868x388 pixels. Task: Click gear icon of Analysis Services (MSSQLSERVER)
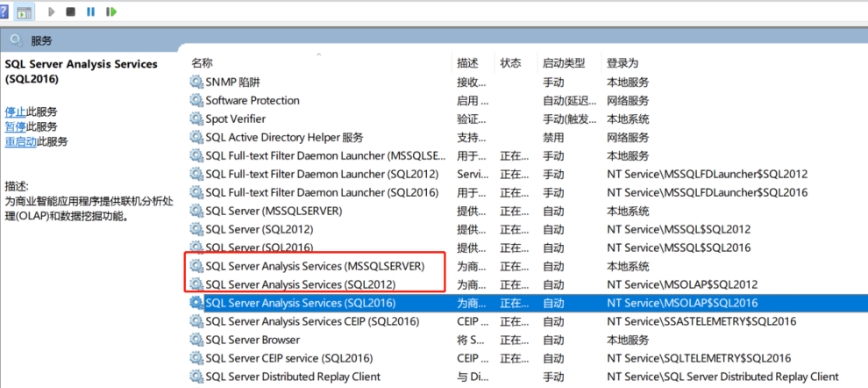coord(196,266)
